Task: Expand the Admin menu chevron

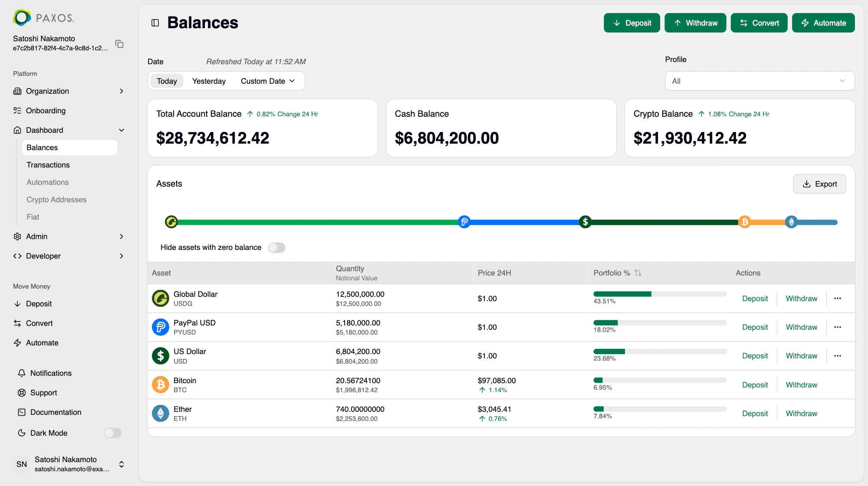Action: (x=122, y=236)
